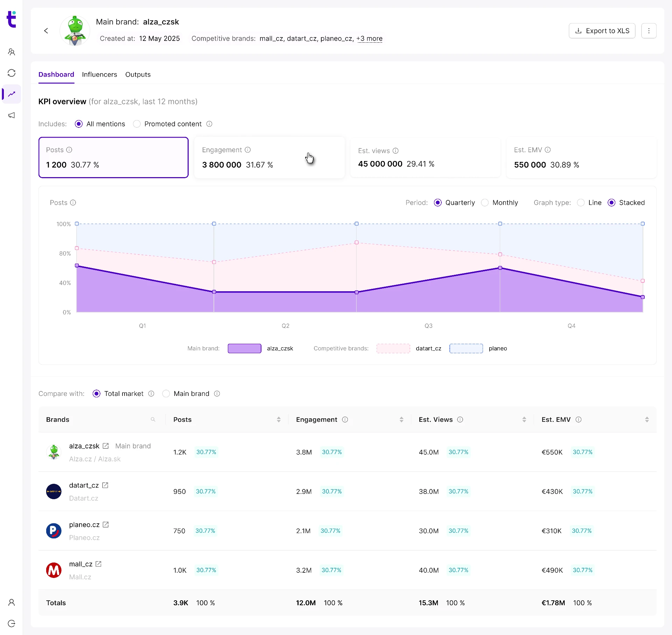Click the datart_cz logo in table
The height and width of the screenshot is (635, 672).
[x=54, y=491]
